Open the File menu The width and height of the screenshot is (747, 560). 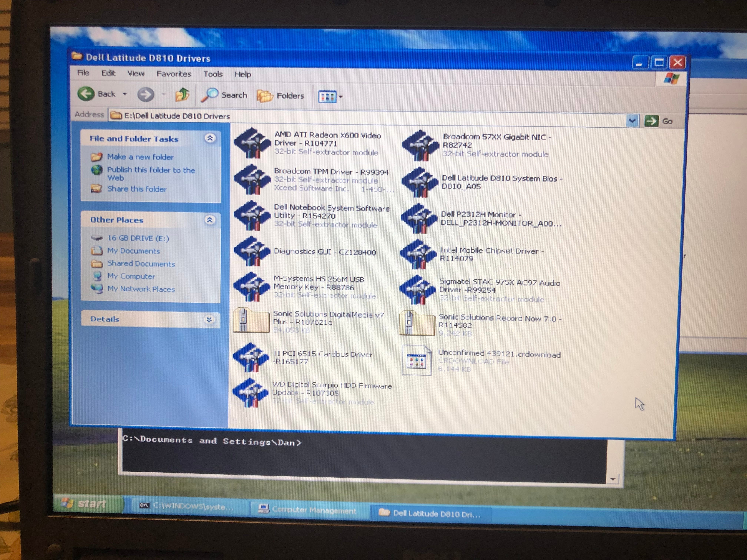coord(83,73)
